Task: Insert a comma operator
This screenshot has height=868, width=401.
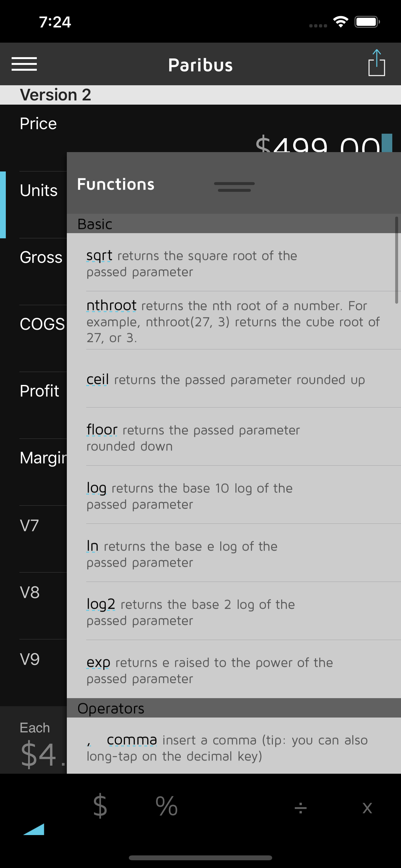Action: point(131,740)
